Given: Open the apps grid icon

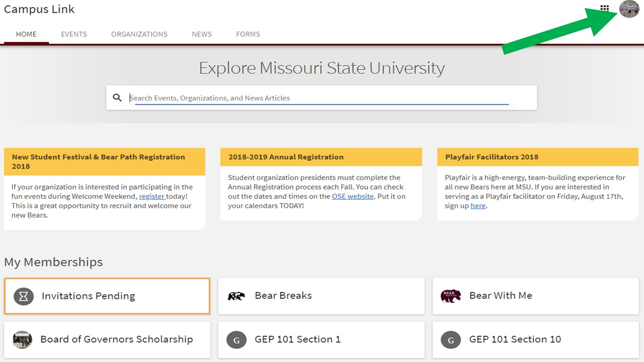Looking at the screenshot, I should click(x=605, y=9).
